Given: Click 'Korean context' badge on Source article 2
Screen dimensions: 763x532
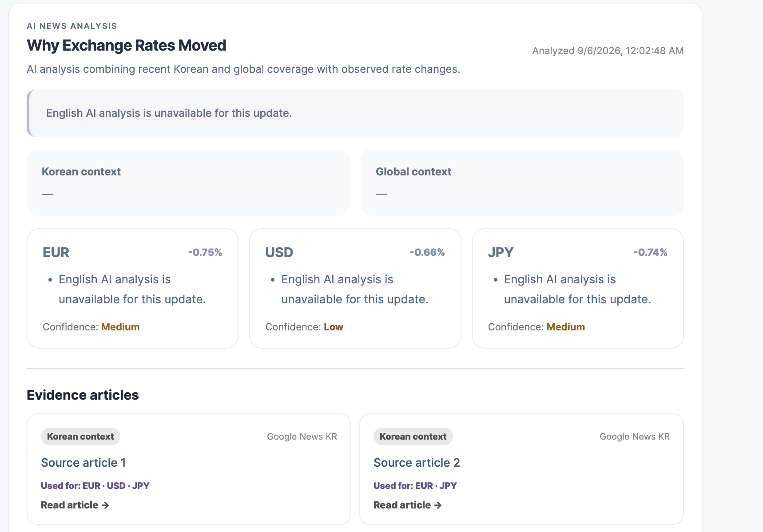Looking at the screenshot, I should click(413, 437).
